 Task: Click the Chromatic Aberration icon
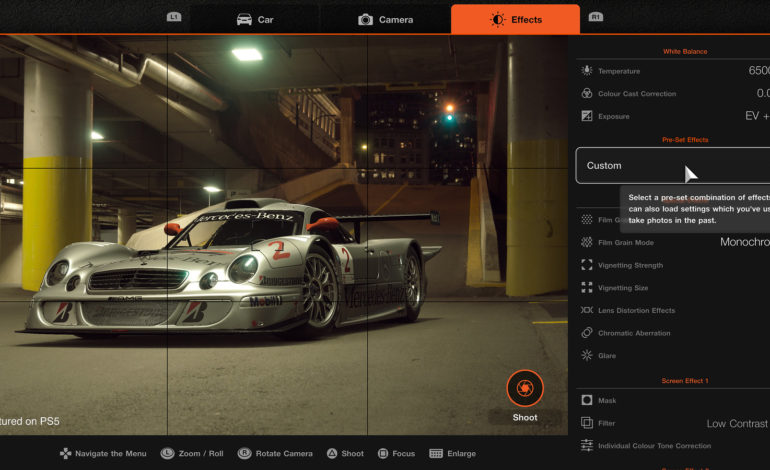[587, 333]
